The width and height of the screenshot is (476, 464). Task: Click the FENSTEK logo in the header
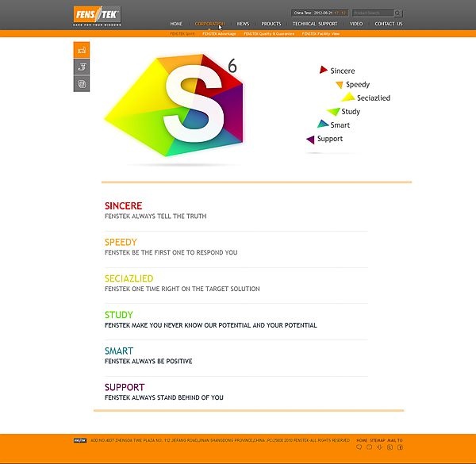[97, 14]
